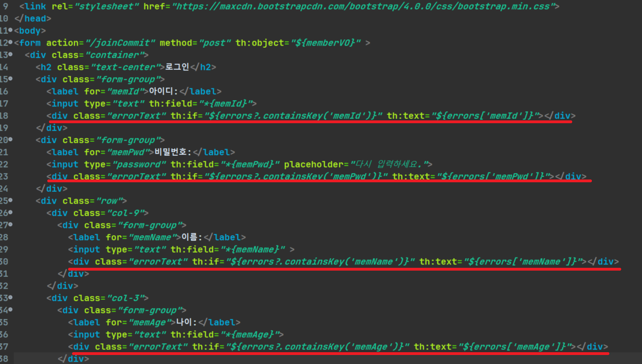The image size is (642, 364).
Task: Click the 다시 입력하세요. placeholder value
Action: tap(388, 164)
